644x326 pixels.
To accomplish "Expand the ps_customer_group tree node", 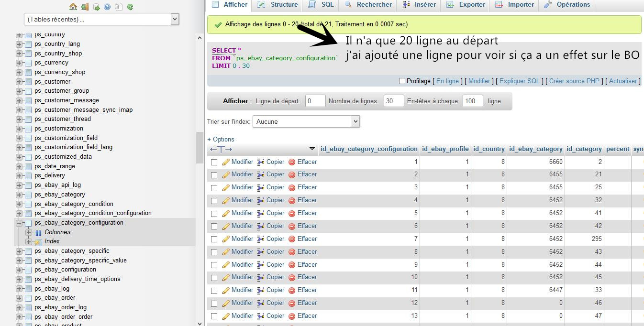I will pos(19,91).
